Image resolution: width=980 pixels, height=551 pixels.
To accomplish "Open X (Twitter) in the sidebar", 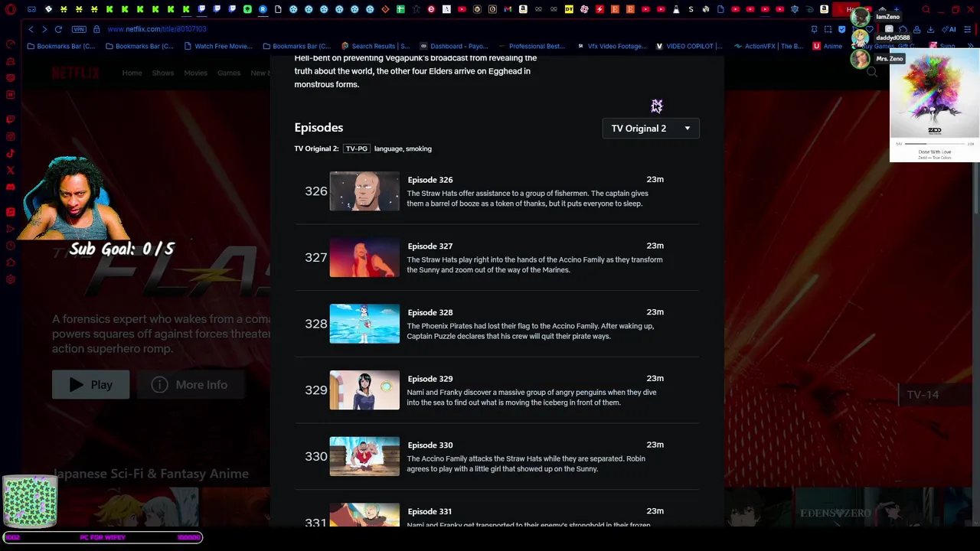I will 11,170.
